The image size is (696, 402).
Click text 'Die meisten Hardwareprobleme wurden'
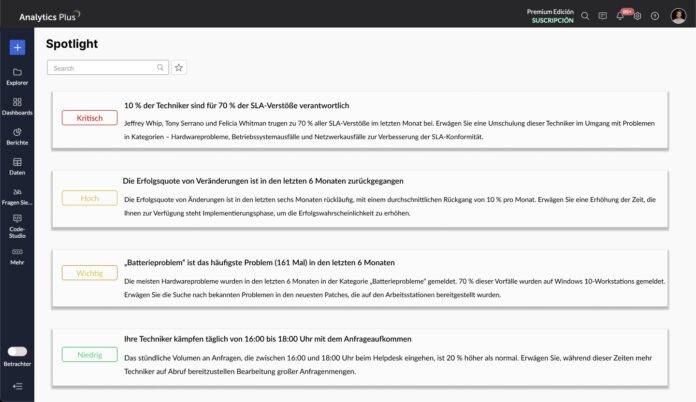395,288
